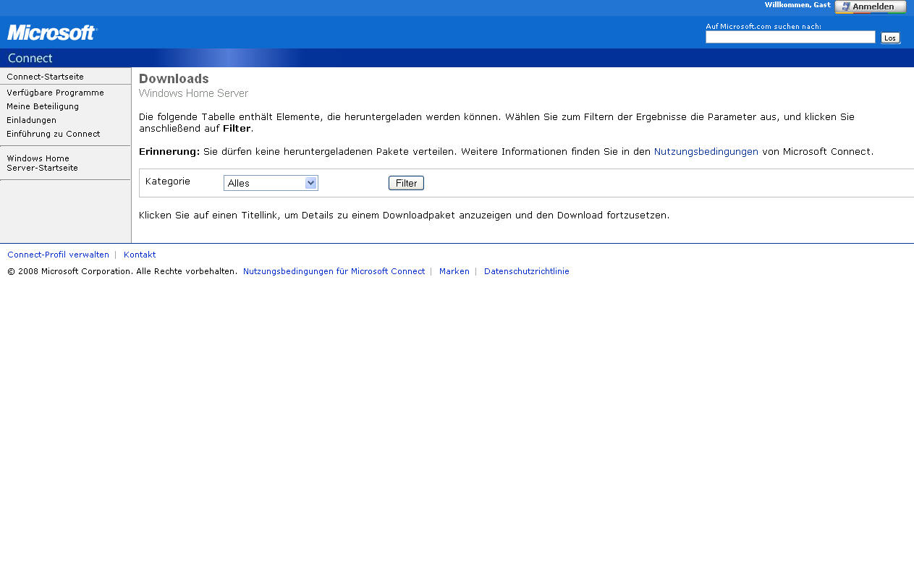Focus the Microsoft.com search input field
The height and width of the screenshot is (588, 914).
790,37
